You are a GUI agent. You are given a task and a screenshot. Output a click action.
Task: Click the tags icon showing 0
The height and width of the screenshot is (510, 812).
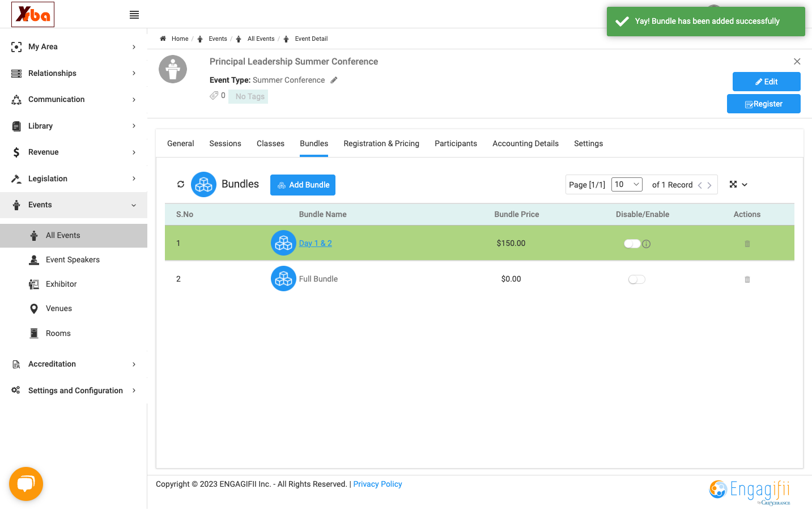click(214, 95)
